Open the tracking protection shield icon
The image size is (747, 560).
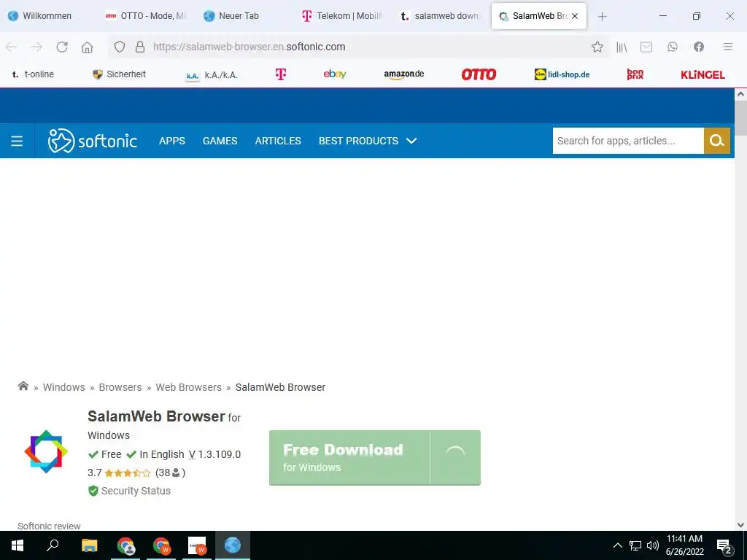click(x=120, y=47)
